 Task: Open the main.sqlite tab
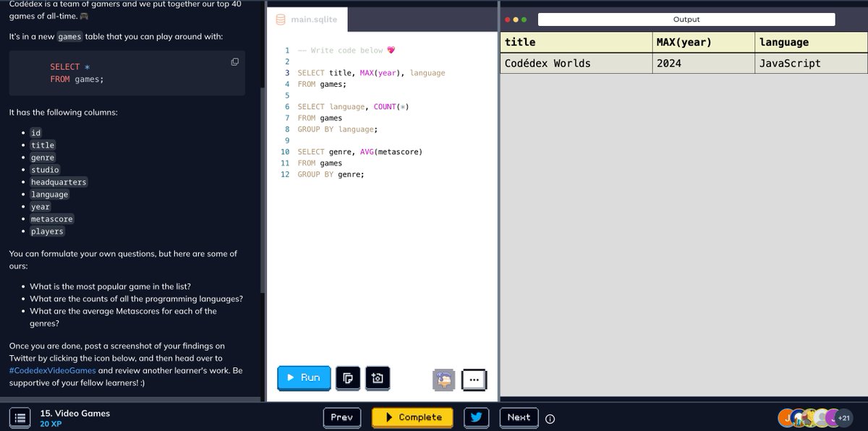pyautogui.click(x=307, y=20)
